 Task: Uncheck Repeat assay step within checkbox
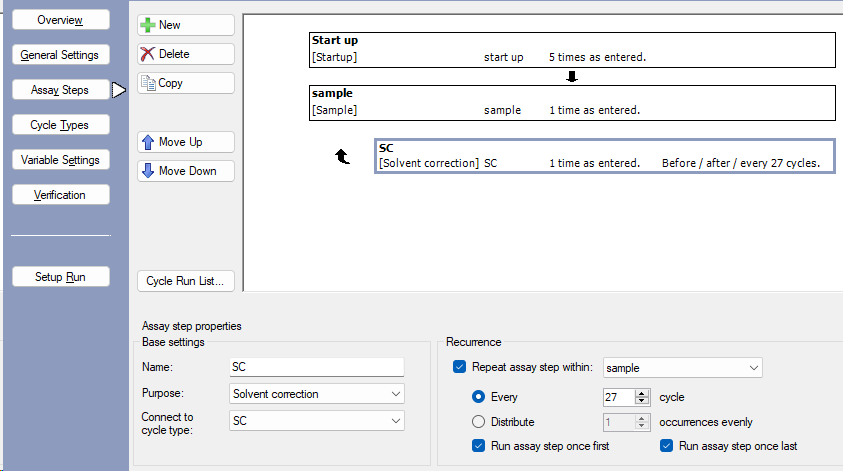(x=460, y=367)
